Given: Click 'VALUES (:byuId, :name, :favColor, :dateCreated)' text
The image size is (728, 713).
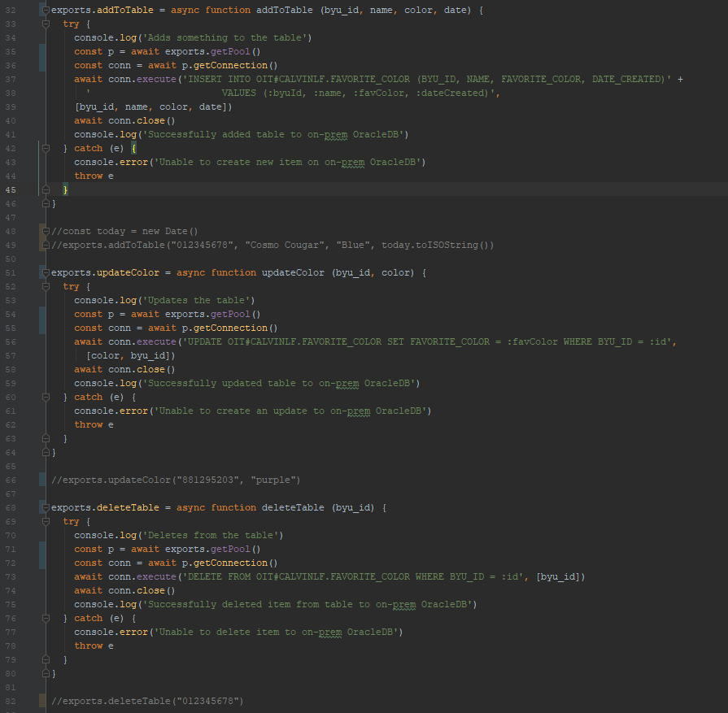Looking at the screenshot, I should 355,93.
